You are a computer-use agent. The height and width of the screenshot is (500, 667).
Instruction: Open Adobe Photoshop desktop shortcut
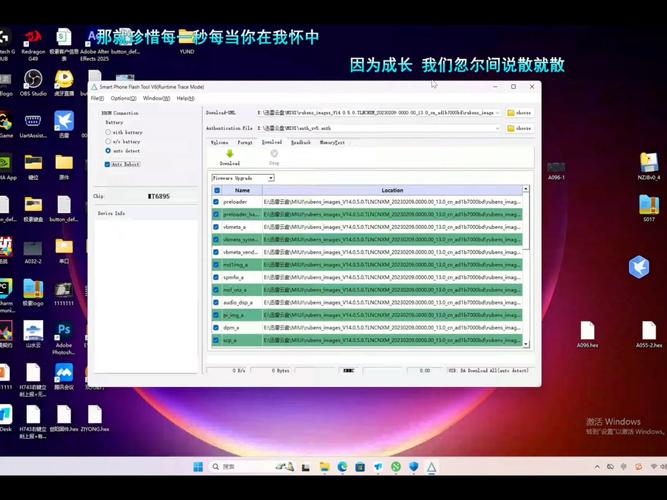[x=64, y=334]
